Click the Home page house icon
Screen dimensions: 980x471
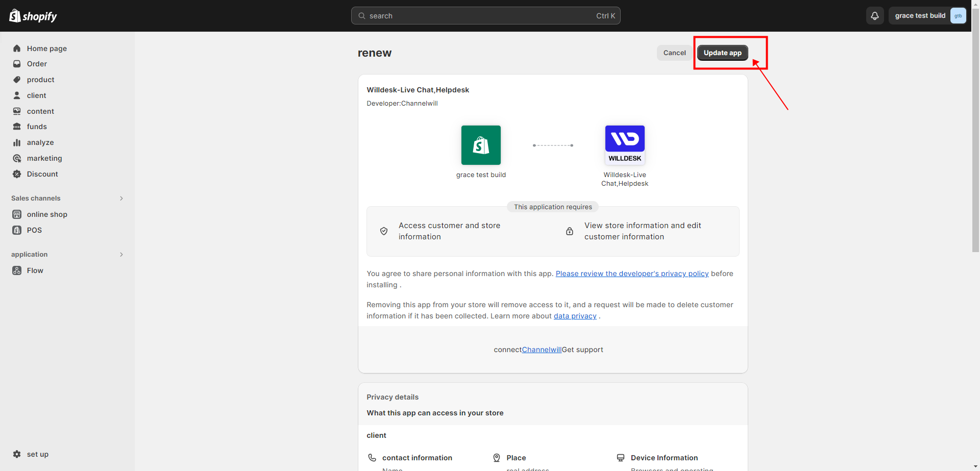point(17,48)
